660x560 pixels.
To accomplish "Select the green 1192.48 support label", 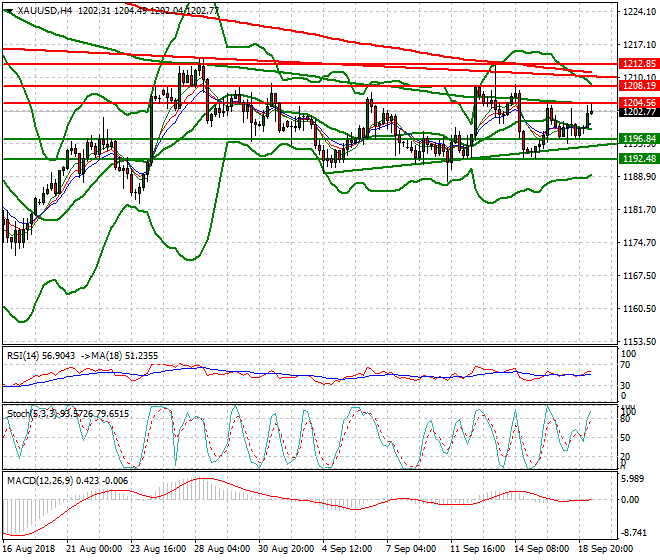I will tap(639, 159).
